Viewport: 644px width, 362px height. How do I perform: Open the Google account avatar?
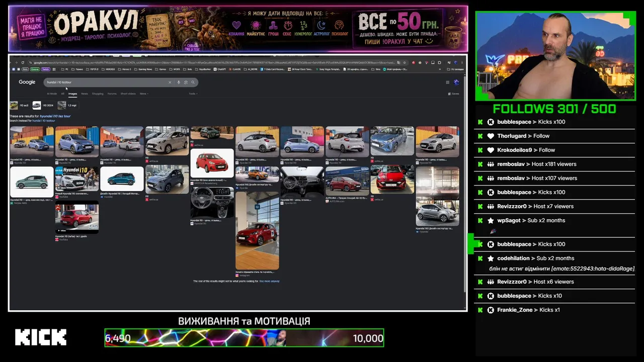(x=456, y=82)
